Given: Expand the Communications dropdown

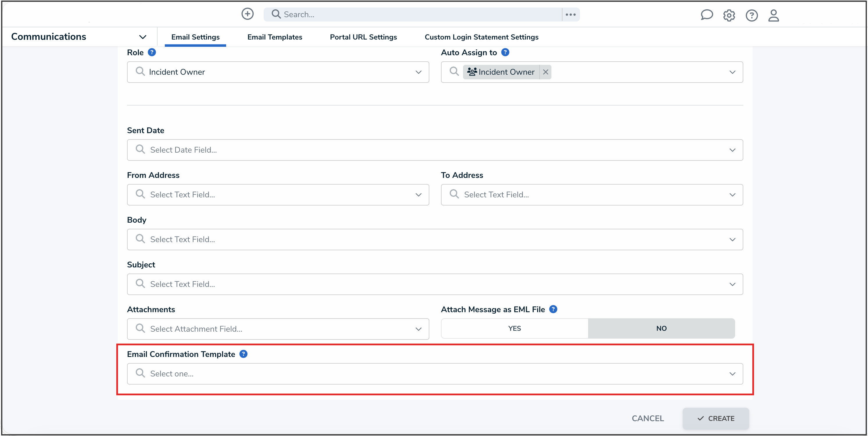Looking at the screenshot, I should coord(142,37).
